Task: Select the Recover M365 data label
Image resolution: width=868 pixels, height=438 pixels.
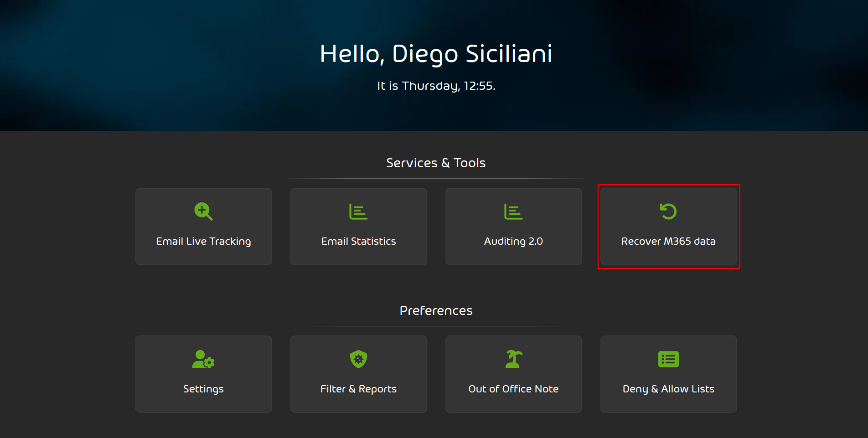Action: pyautogui.click(x=668, y=241)
